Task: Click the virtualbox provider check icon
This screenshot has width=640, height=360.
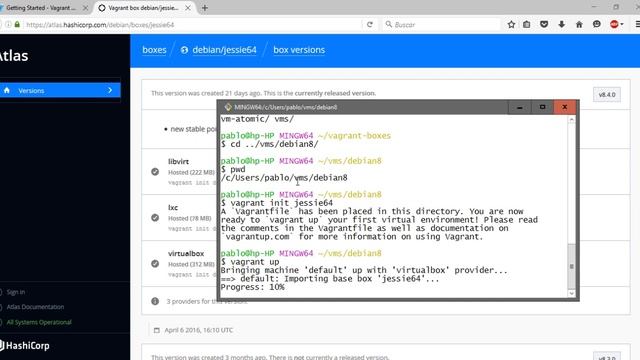Action: [155, 264]
